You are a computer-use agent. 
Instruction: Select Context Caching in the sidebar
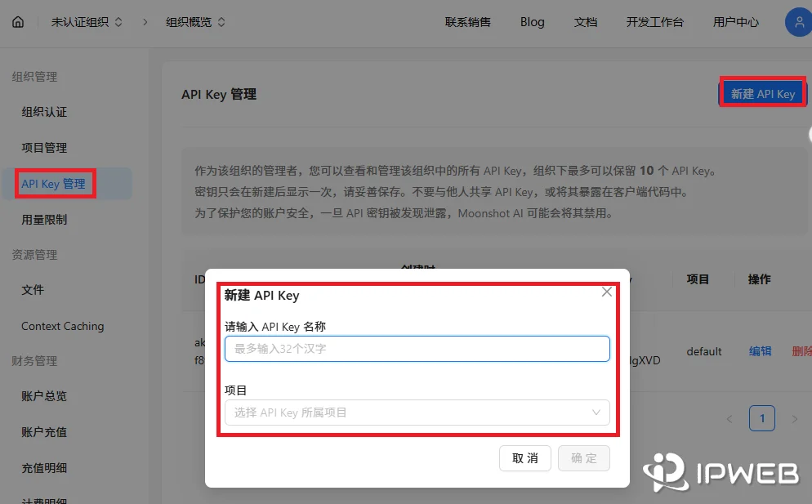(x=60, y=326)
